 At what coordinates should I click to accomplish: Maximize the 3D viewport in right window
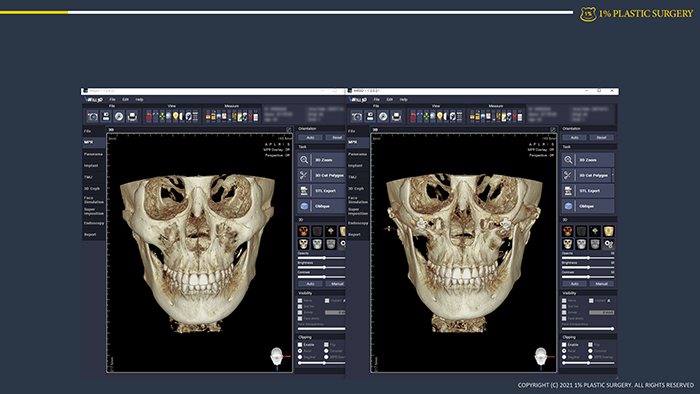click(553, 129)
